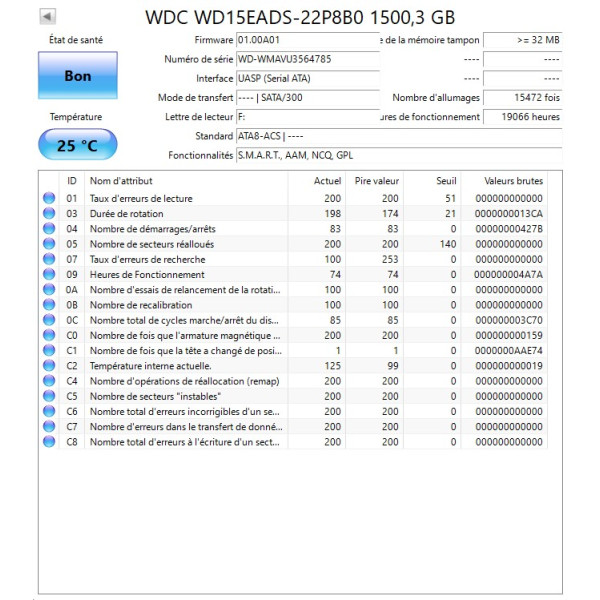Image resolution: width=600 pixels, height=600 pixels.
Task: Select the tête a changé de position row
Action: click(293, 350)
